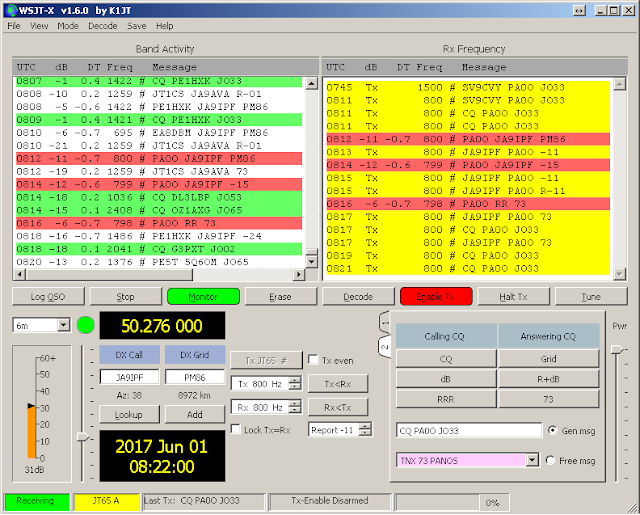Click the RRR message button
This screenshot has width=640, height=515.
click(x=446, y=399)
